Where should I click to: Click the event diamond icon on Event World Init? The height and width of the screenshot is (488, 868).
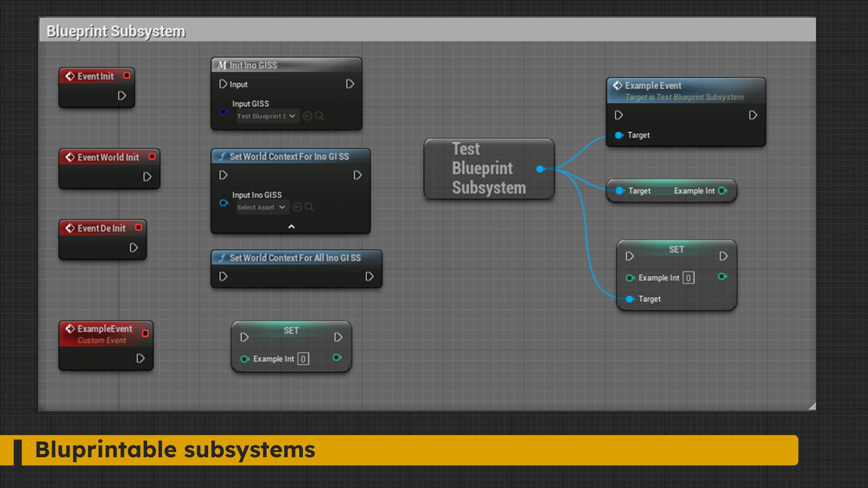click(71, 157)
